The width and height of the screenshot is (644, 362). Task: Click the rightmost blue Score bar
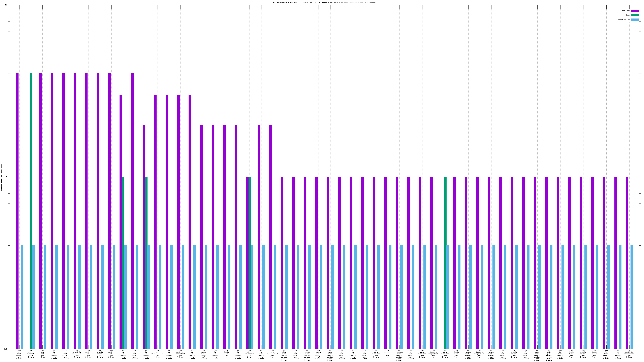coord(632,297)
